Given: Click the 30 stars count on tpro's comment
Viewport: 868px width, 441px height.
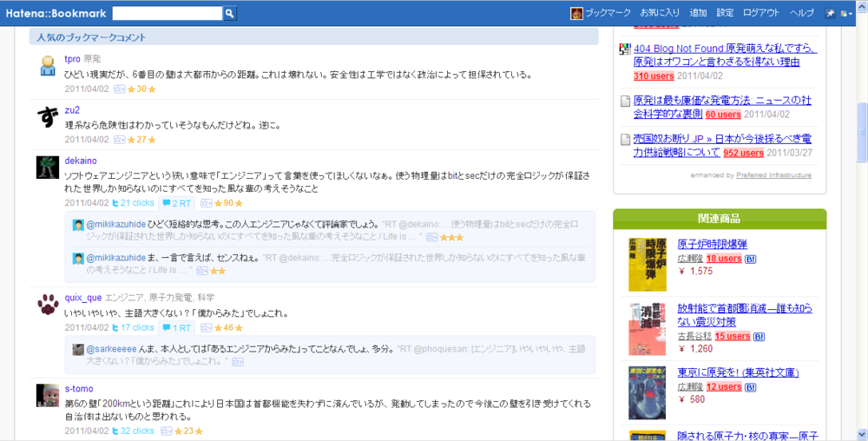Looking at the screenshot, I should click(141, 89).
